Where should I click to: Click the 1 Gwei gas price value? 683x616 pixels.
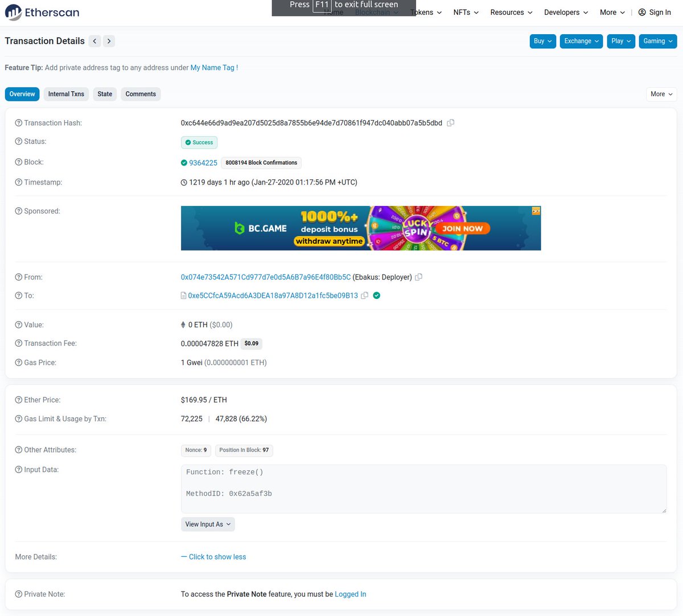click(x=192, y=363)
